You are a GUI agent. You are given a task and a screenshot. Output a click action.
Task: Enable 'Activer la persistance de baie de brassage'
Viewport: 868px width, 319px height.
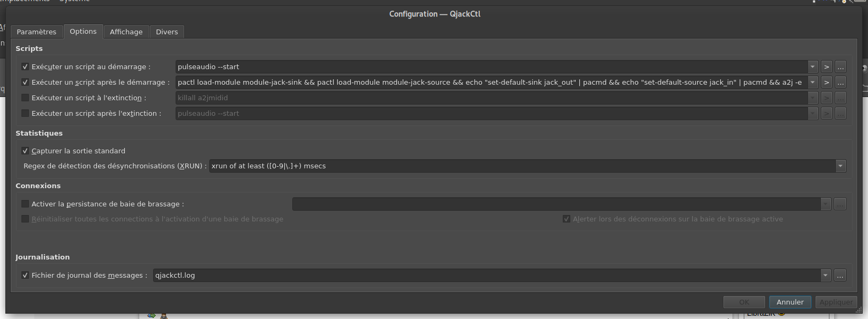(x=25, y=204)
